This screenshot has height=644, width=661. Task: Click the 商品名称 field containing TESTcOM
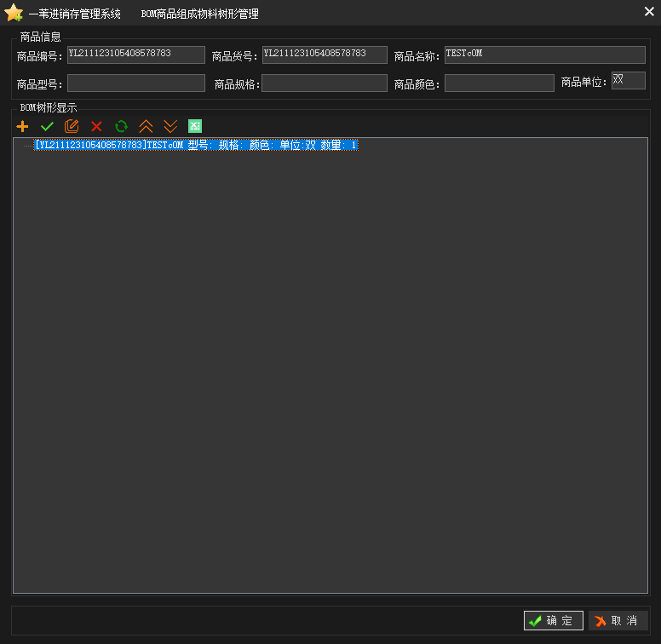[544, 55]
